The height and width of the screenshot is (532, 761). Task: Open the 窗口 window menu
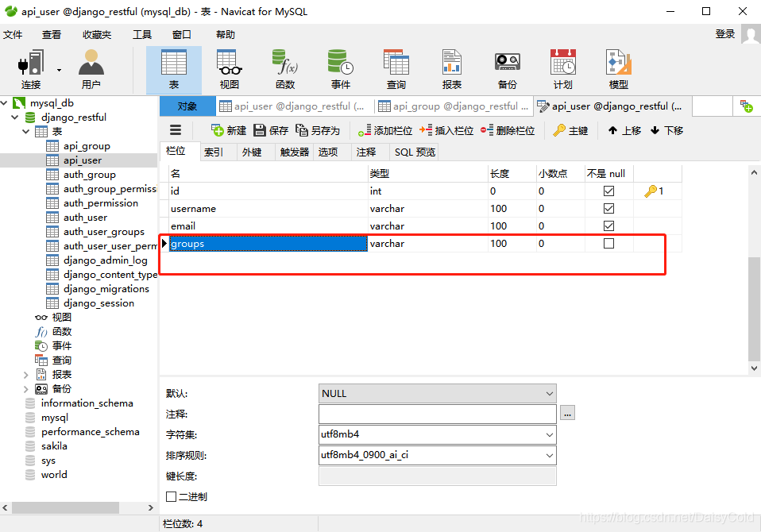[182, 34]
